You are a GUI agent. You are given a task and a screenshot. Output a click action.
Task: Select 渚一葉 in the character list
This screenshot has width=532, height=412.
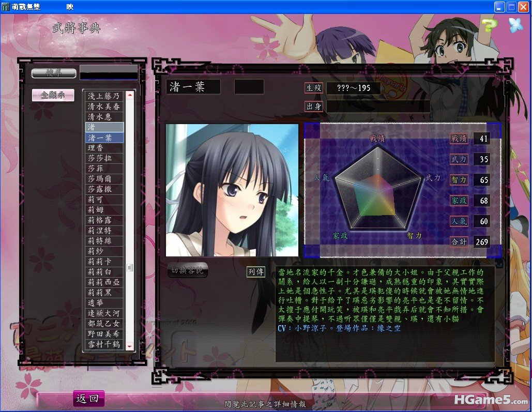pyautogui.click(x=104, y=138)
